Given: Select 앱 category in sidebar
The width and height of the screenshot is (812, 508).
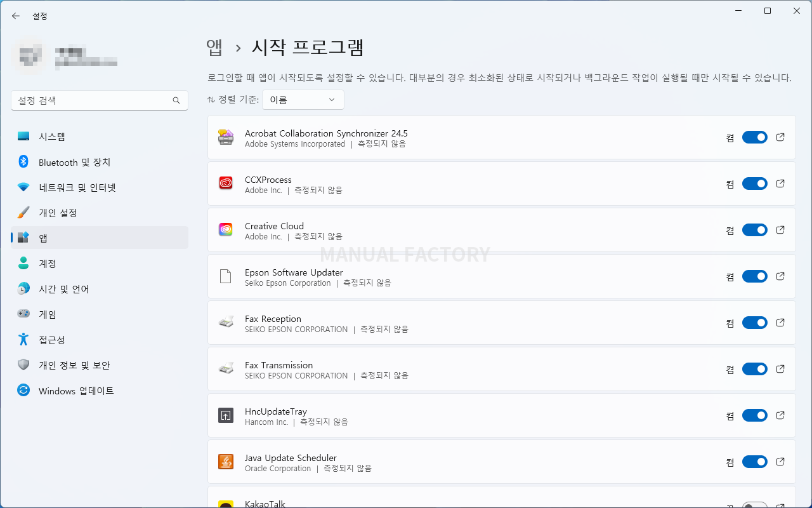Looking at the screenshot, I should [x=100, y=237].
